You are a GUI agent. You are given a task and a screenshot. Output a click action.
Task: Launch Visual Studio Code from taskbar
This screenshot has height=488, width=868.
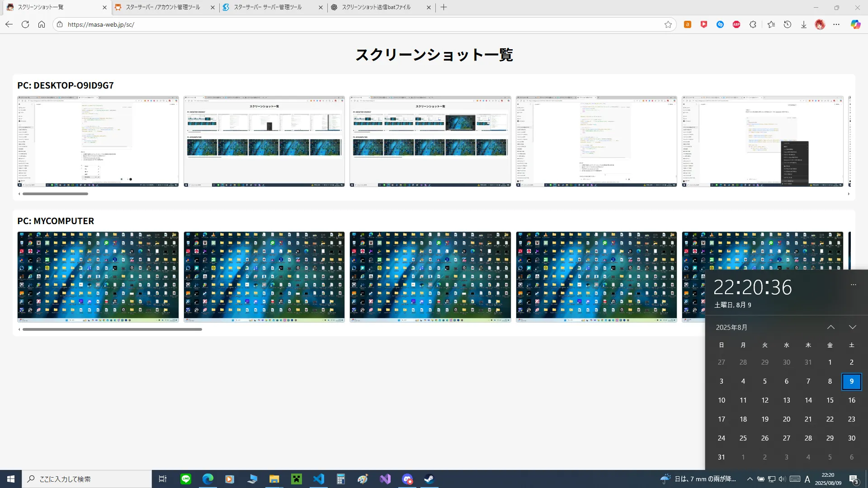(319, 479)
